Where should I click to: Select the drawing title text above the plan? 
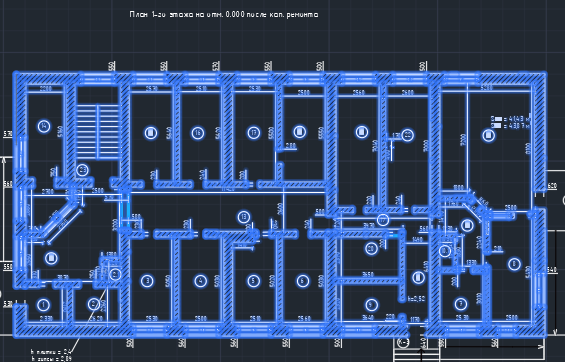[x=224, y=15]
